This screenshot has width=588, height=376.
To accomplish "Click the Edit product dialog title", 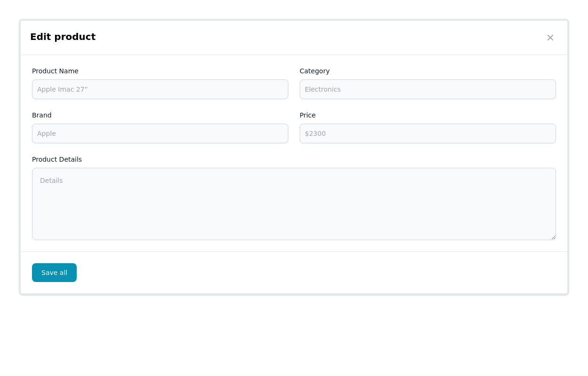I will click(x=63, y=37).
